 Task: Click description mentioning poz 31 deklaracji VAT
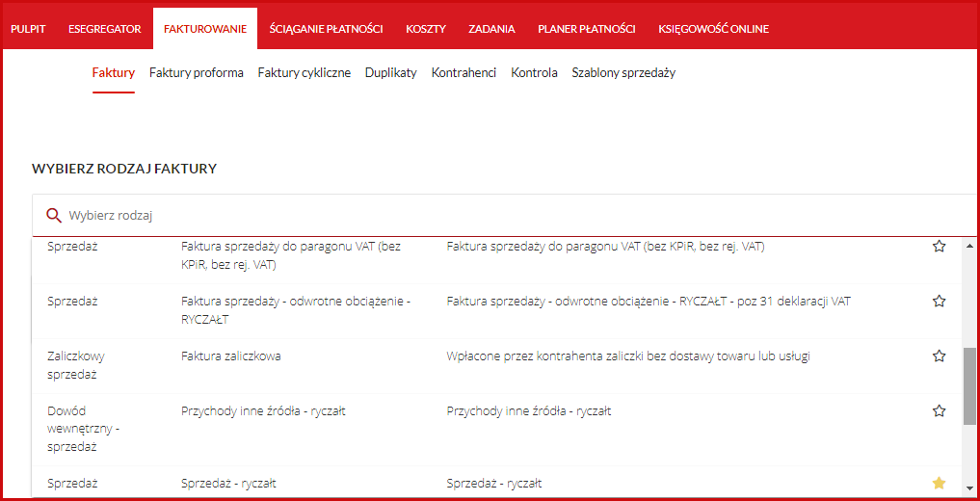tap(649, 302)
